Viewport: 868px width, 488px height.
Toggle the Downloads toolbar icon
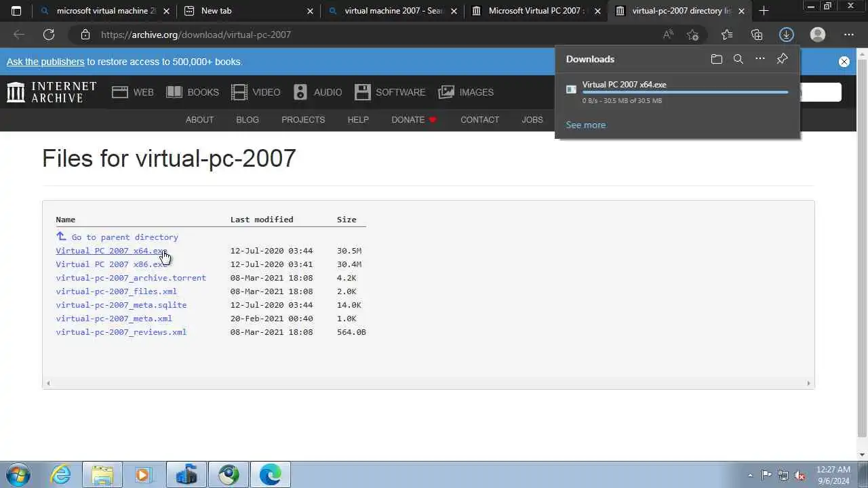787,35
